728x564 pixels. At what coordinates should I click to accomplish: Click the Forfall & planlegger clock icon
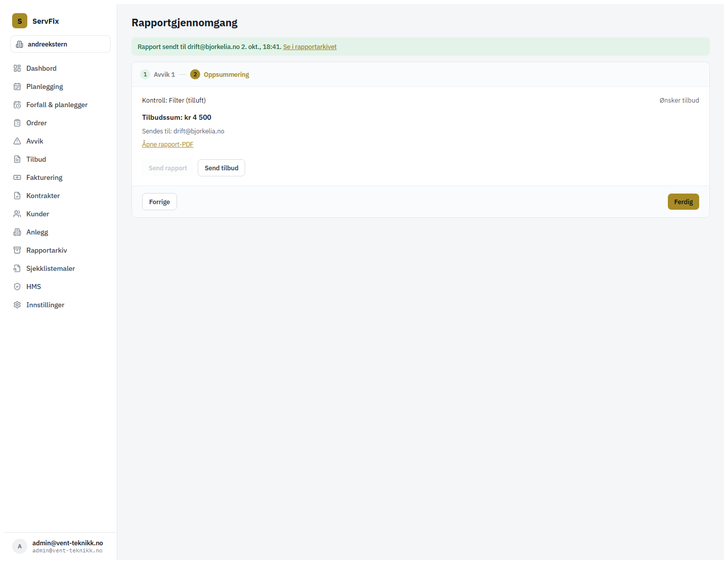point(17,105)
